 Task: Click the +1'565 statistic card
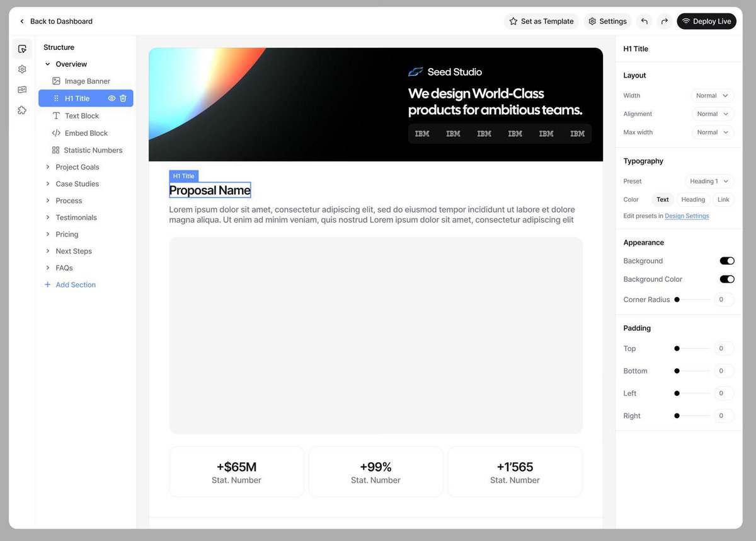515,472
